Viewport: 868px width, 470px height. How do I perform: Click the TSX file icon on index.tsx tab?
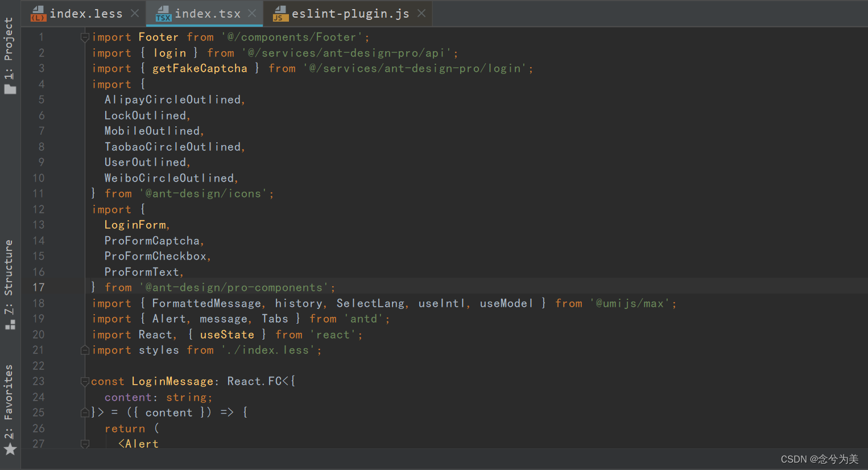click(163, 14)
